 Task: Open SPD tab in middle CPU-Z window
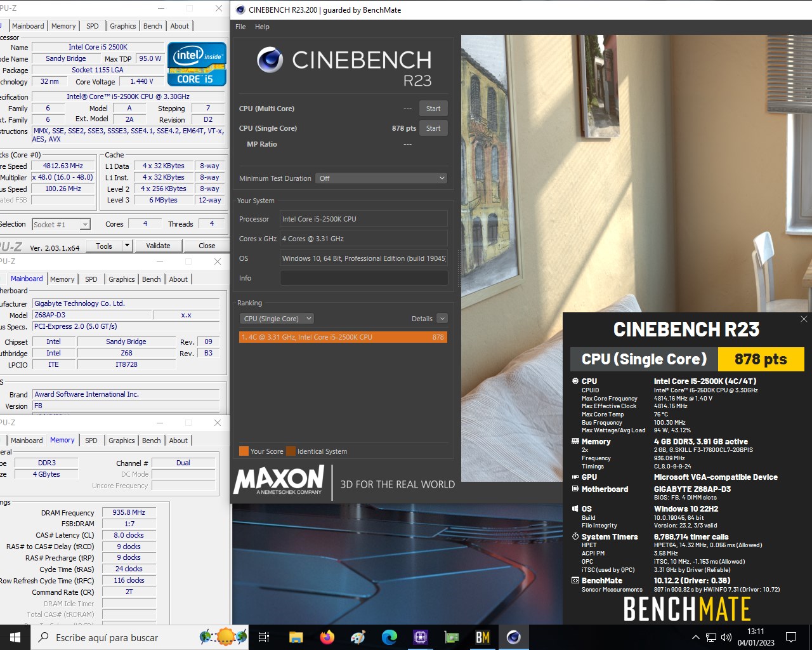tap(91, 279)
